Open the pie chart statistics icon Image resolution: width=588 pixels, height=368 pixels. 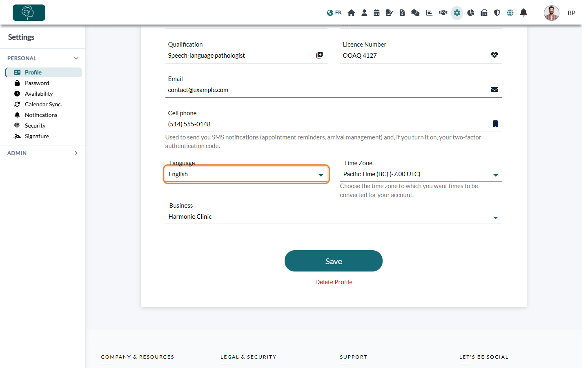click(x=471, y=13)
